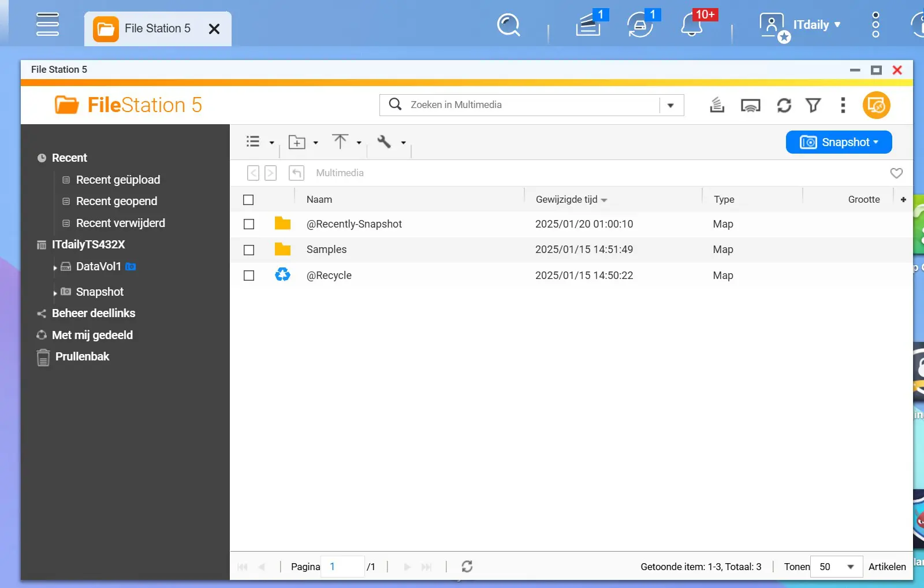This screenshot has height=588, width=924.
Task: Click the upload arrow icon
Action: point(340,142)
